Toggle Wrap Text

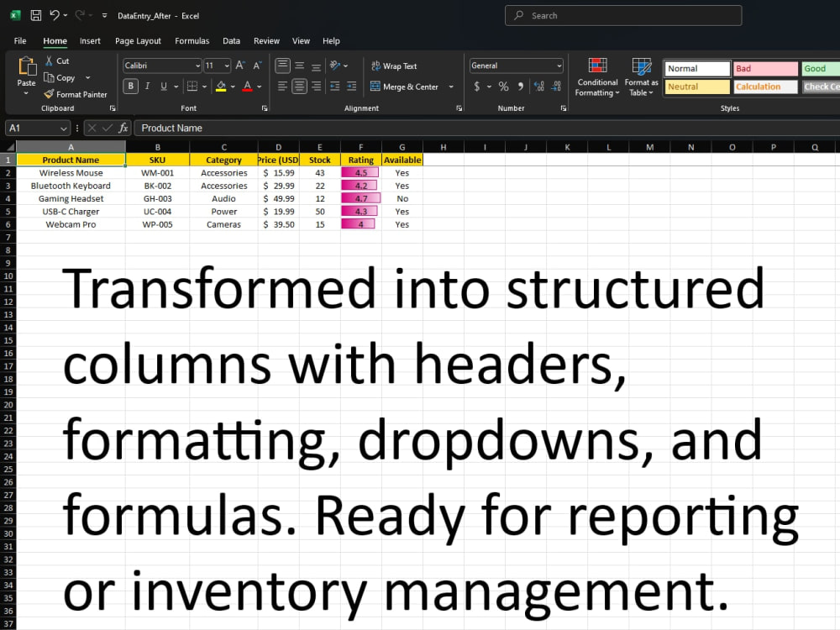(x=394, y=66)
